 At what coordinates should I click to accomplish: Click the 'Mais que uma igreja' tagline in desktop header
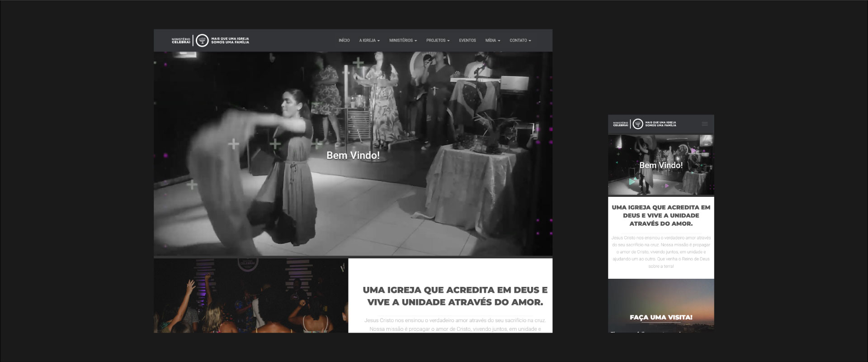point(230,41)
